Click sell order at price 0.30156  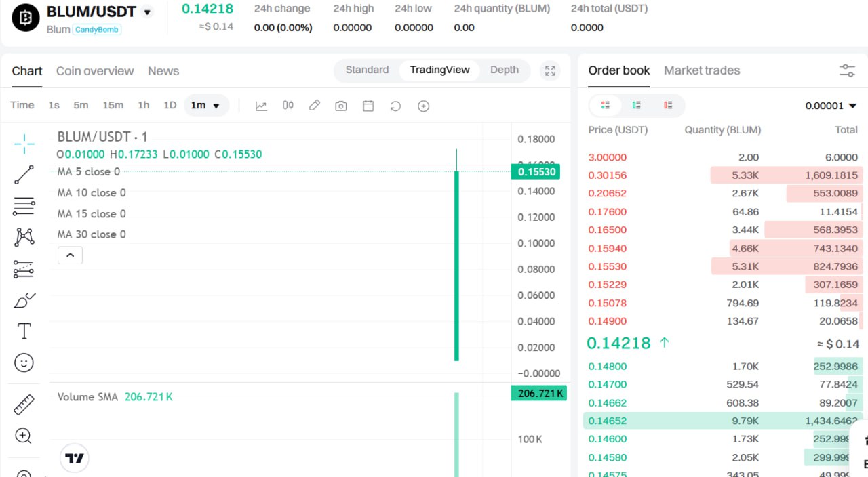pyautogui.click(x=723, y=175)
